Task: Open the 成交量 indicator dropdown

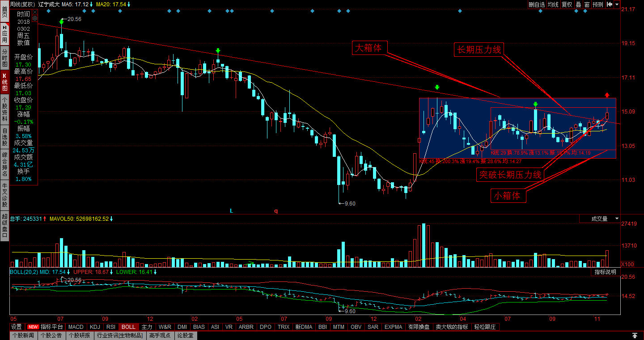Action: [600, 219]
